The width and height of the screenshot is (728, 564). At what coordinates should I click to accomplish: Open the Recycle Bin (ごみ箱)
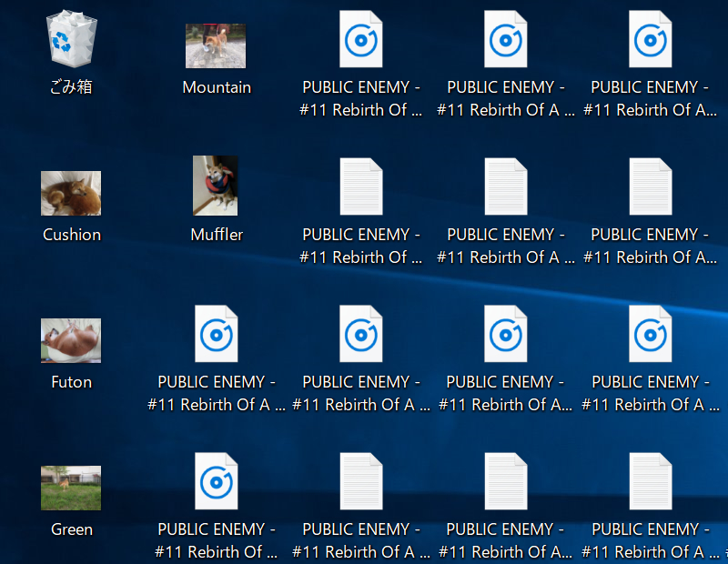pyautogui.click(x=71, y=39)
